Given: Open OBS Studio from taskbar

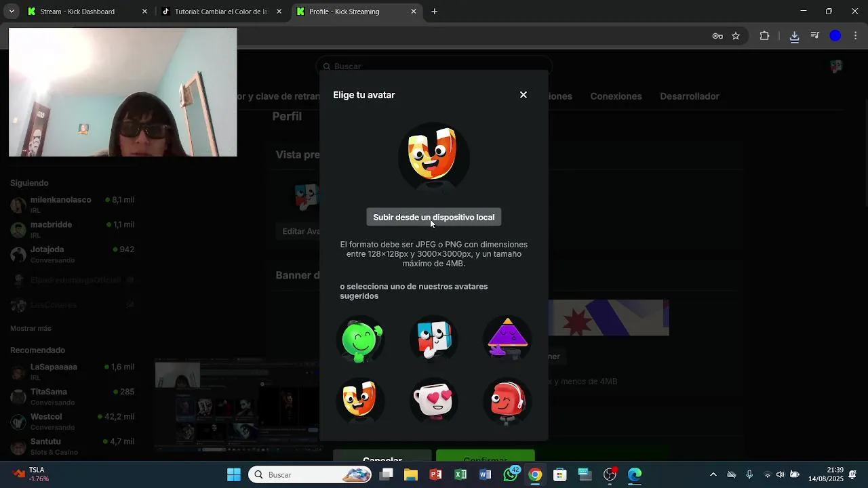Looking at the screenshot, I should 610,474.
